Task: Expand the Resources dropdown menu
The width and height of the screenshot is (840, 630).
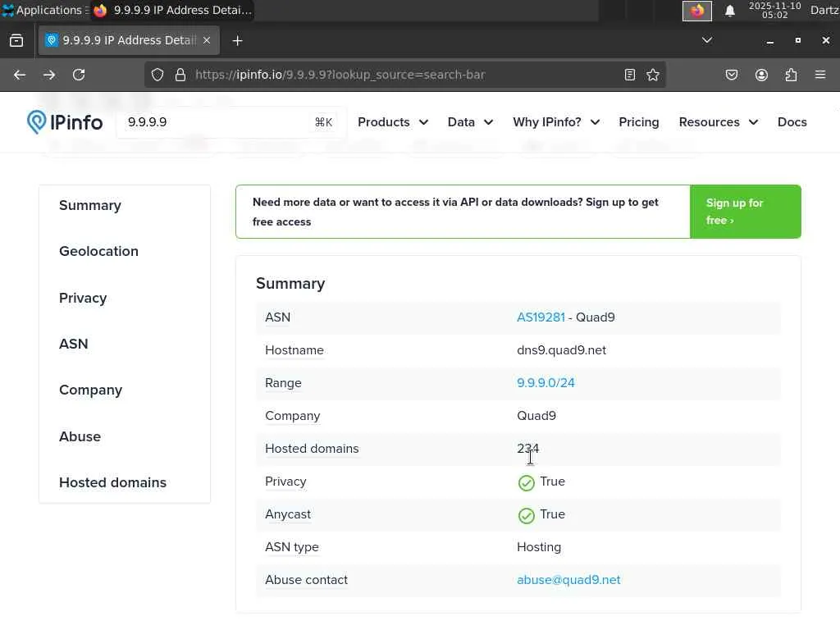Action: [x=719, y=122]
